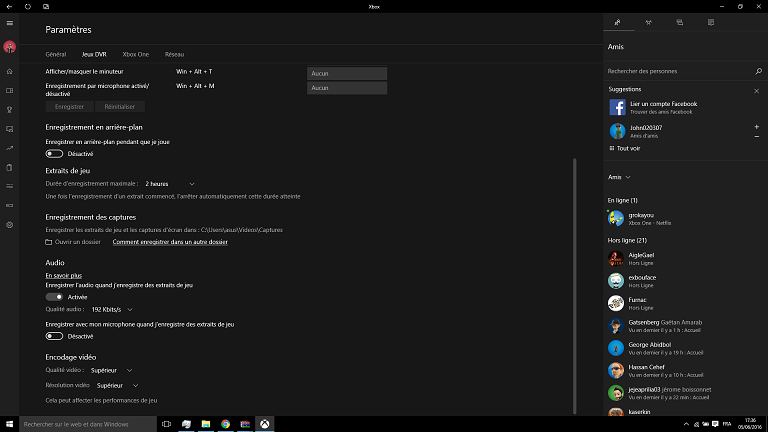The width and height of the screenshot is (768, 432).
Task: Click Windows Start button
Action: [9, 424]
